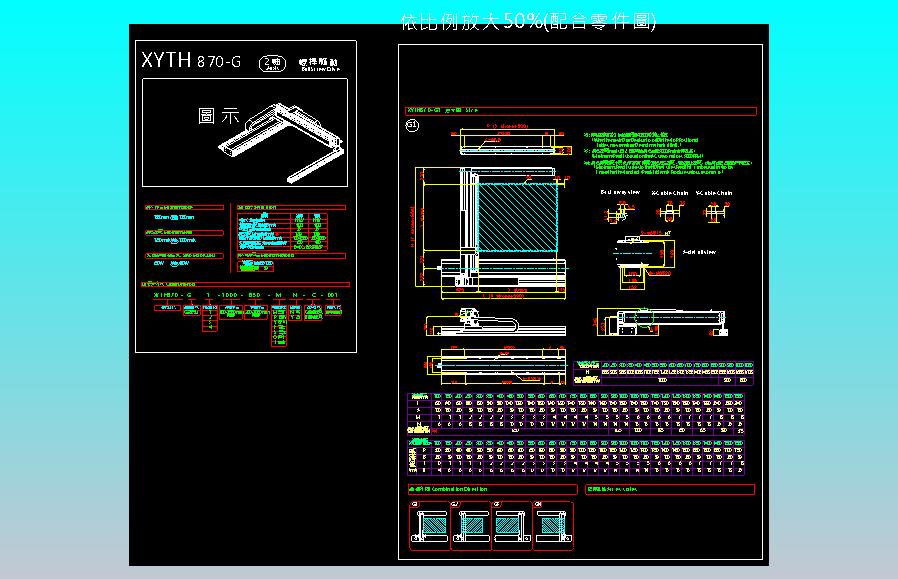898x579 pixels.
Task: Select the G3 combination direction diagram
Action: (x=511, y=526)
